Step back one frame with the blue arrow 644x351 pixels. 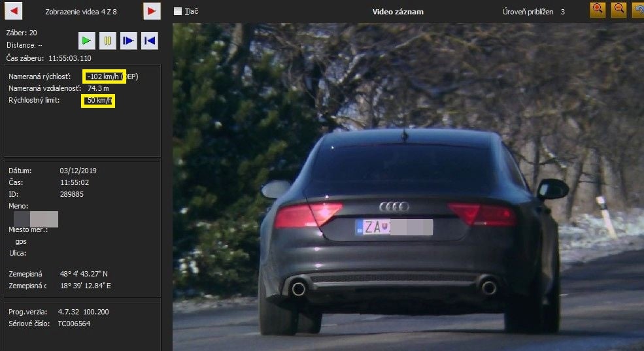[x=150, y=41]
